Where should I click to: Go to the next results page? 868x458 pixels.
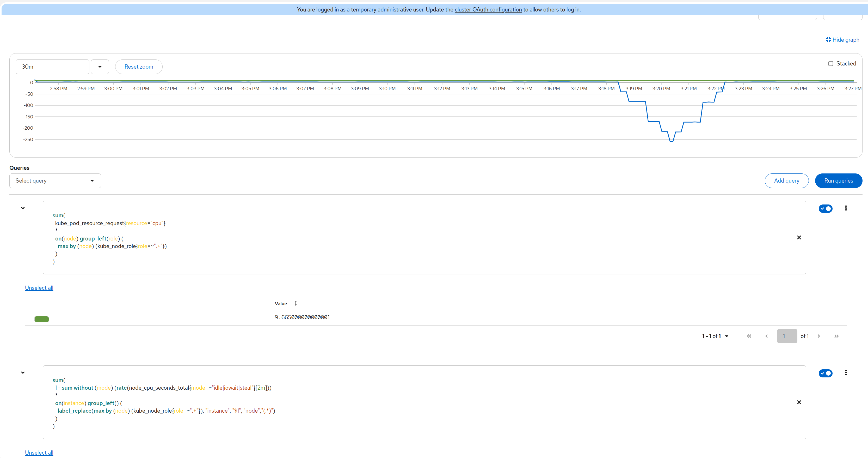point(819,336)
